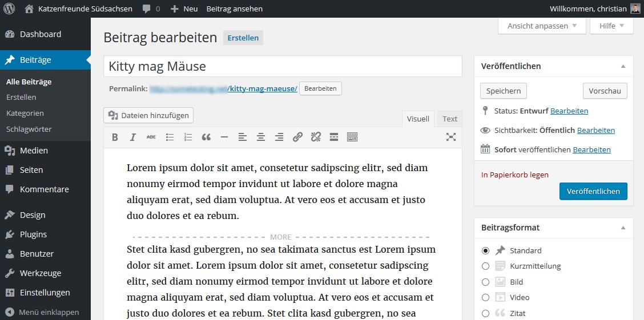644x320 pixels.
Task: Switch to the Text editor tab
Action: click(450, 119)
